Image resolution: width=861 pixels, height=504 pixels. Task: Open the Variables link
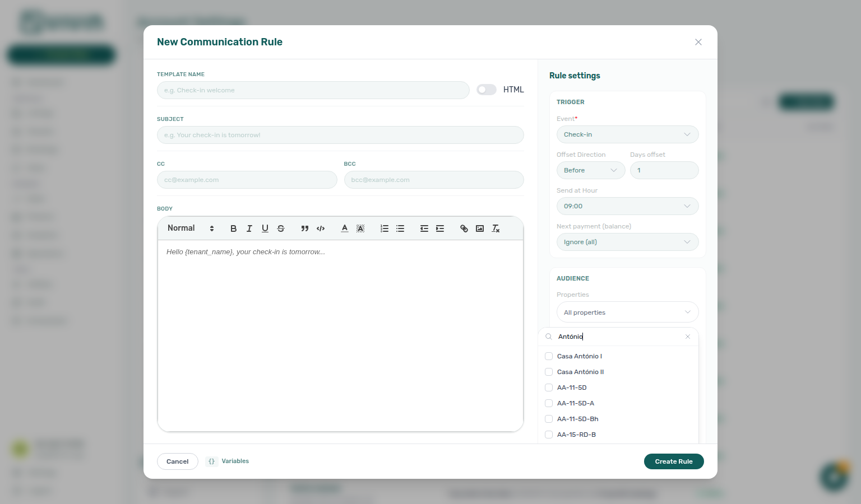pyautogui.click(x=235, y=461)
